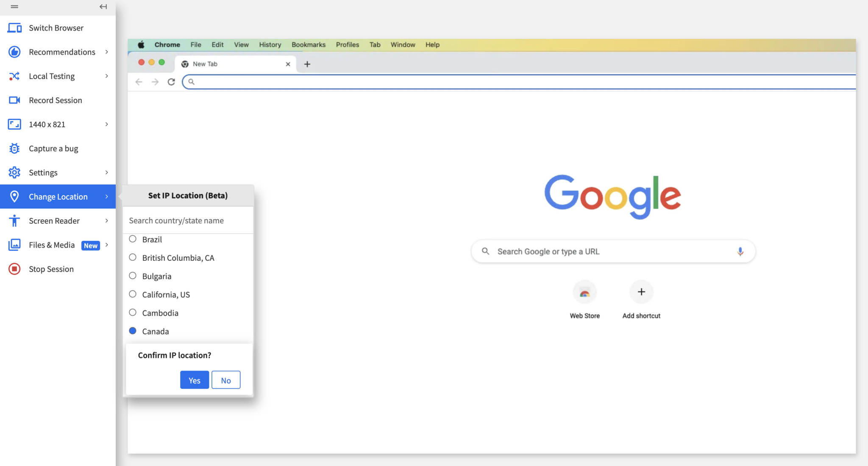The image size is (868, 466).
Task: Choose Cambodia IP location
Action: pyautogui.click(x=133, y=312)
